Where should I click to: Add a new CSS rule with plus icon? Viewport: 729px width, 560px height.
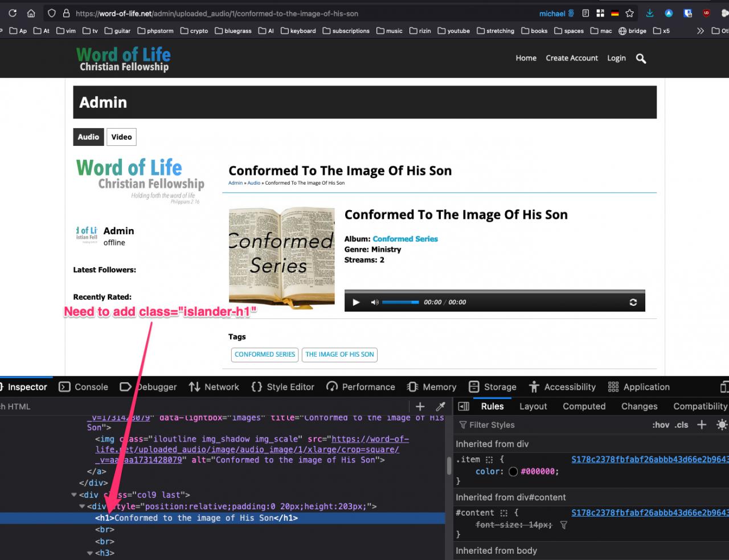(x=702, y=424)
